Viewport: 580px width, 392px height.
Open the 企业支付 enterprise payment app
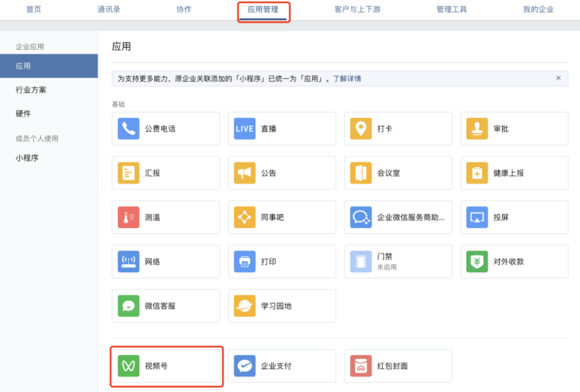coord(281,366)
